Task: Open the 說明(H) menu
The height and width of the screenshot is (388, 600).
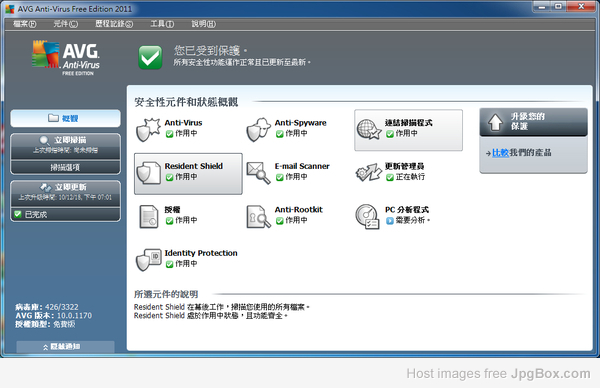Action: click(204, 24)
